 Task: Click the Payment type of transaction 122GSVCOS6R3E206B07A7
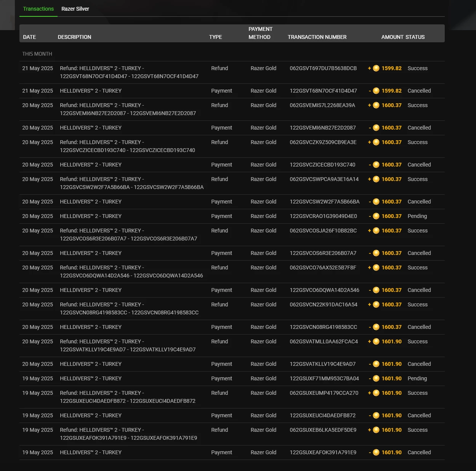221,253
